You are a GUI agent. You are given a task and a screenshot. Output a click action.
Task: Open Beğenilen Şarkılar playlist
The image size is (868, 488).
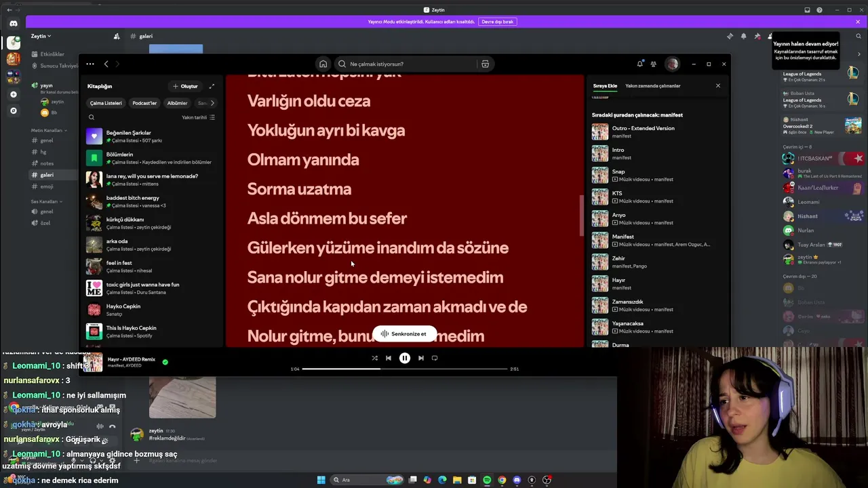coord(152,136)
